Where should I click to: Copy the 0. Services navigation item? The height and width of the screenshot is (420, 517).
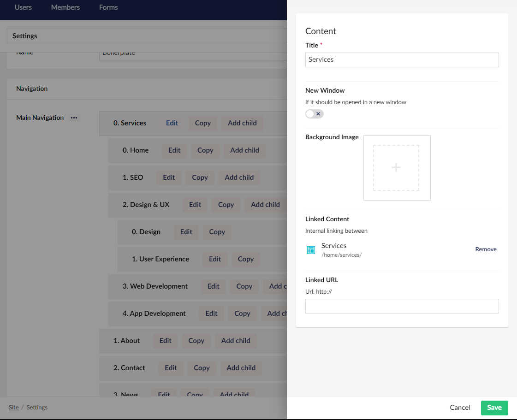point(203,123)
